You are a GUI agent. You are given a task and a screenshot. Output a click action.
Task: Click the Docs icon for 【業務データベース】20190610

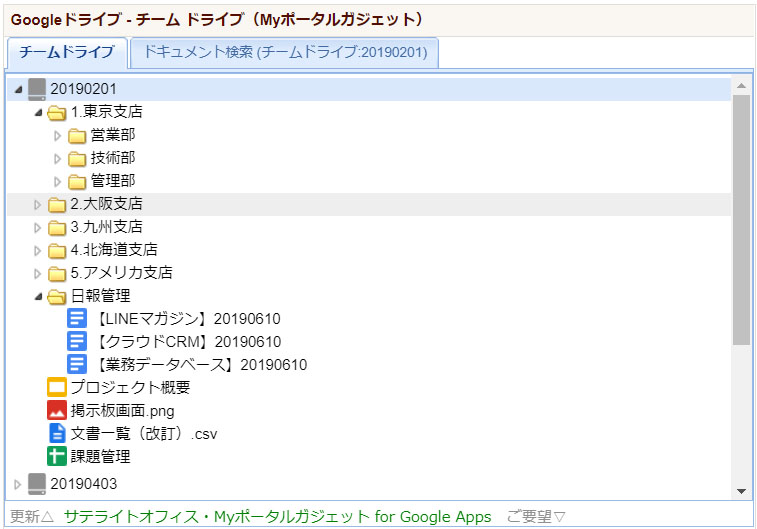click(77, 364)
